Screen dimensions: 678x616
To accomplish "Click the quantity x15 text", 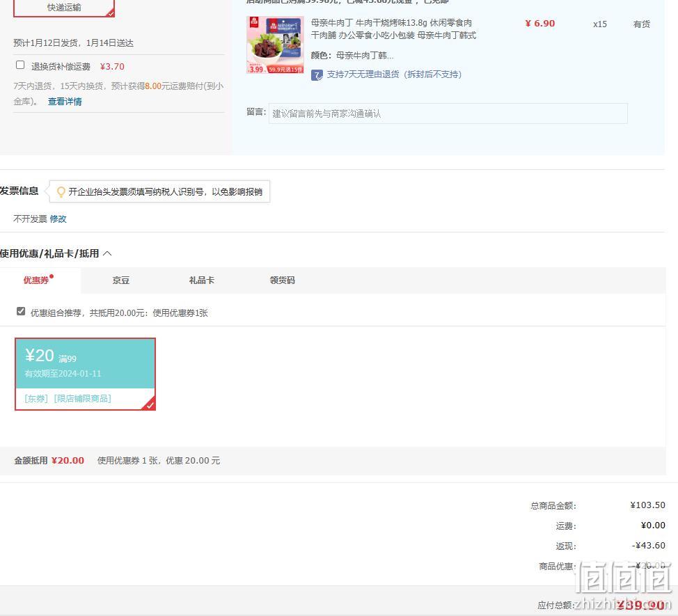I will point(600,24).
